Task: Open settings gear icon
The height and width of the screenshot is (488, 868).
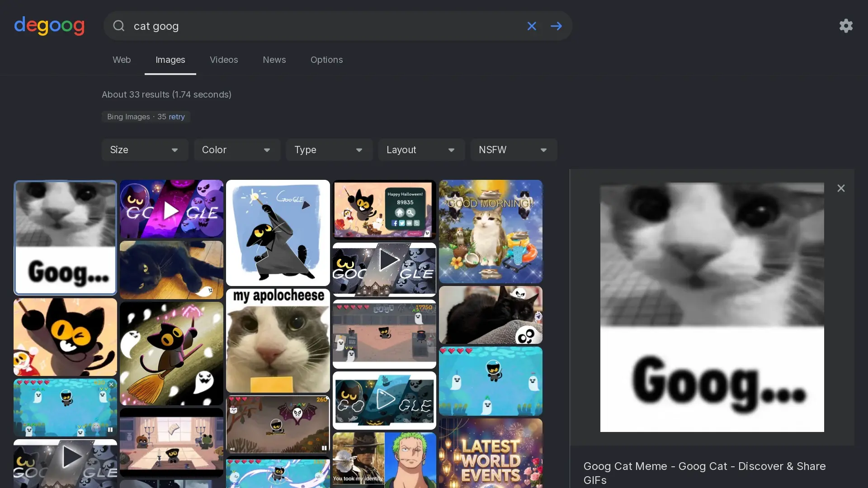Action: pos(846,26)
